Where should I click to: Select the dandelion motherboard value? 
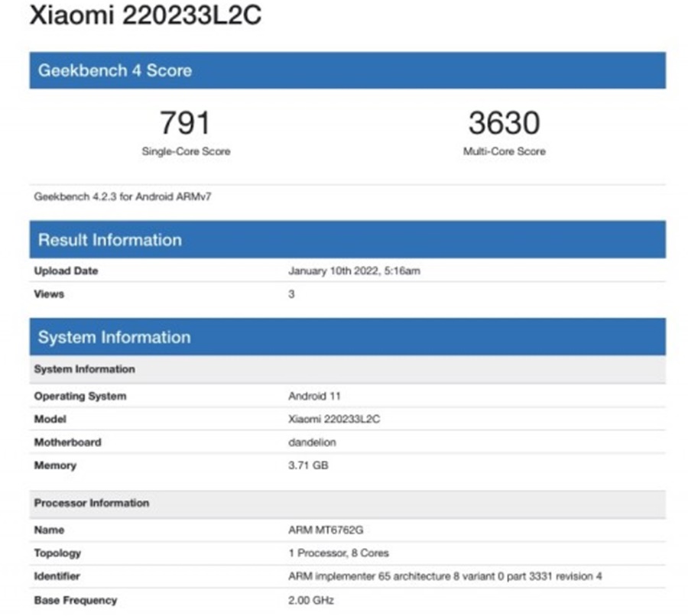(x=312, y=443)
